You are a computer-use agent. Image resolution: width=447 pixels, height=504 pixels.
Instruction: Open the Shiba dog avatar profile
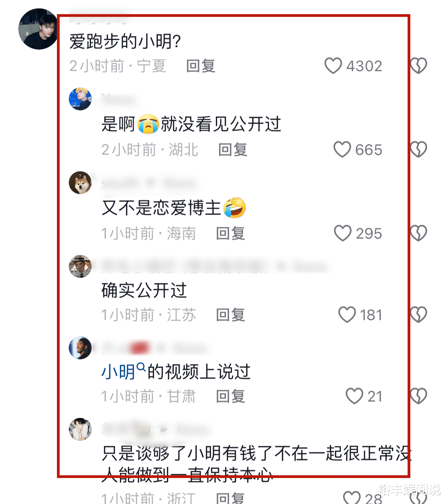point(80,183)
